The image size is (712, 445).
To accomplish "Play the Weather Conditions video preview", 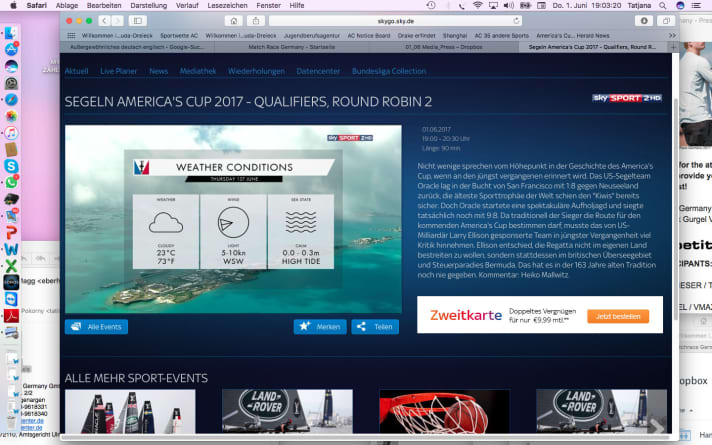I will pyautogui.click(x=233, y=219).
